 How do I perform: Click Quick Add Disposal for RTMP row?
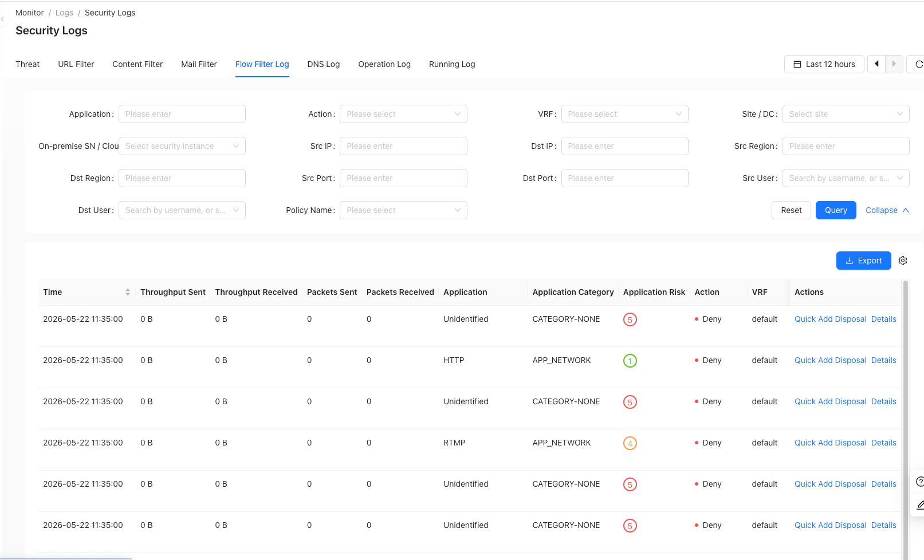[x=830, y=443]
